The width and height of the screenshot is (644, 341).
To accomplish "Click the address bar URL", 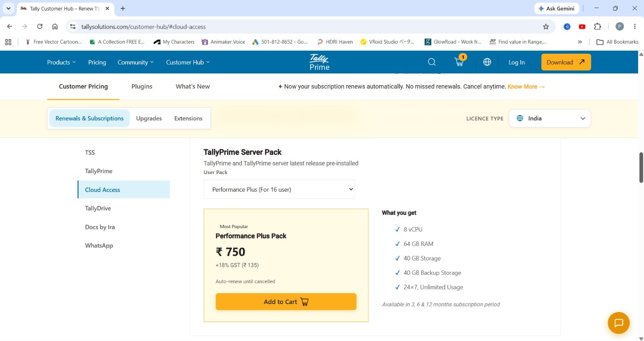I will click(x=143, y=26).
